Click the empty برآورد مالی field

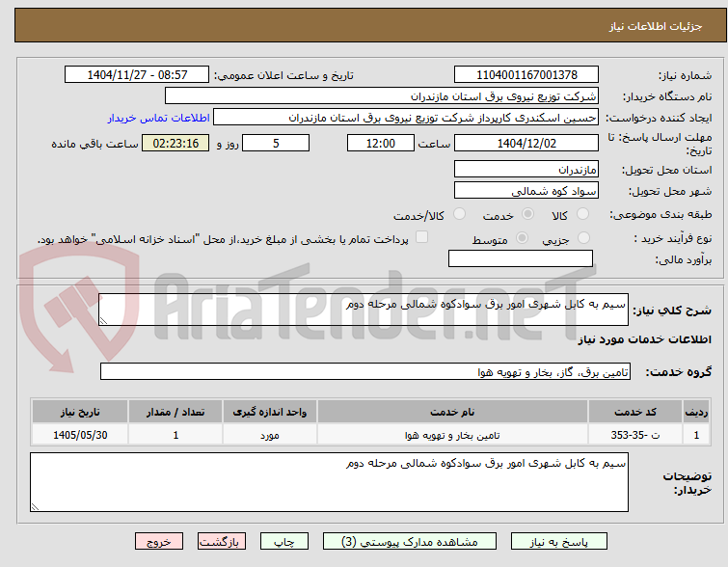tap(521, 258)
